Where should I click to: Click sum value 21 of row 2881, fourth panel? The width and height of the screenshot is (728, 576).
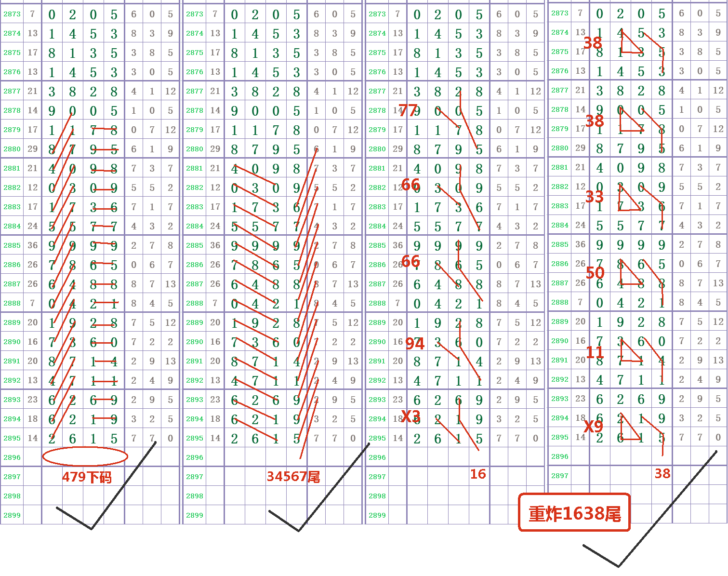580,167
